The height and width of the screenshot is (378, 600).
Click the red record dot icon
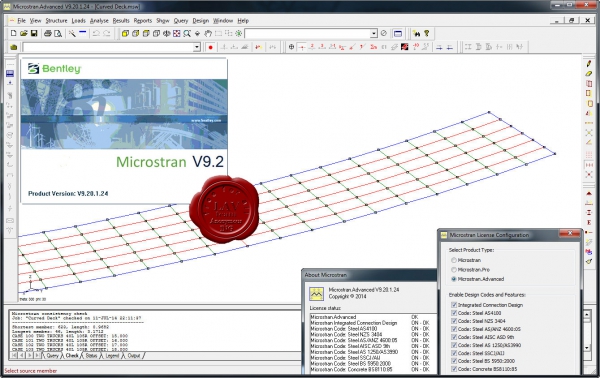pyautogui.click(x=210, y=47)
